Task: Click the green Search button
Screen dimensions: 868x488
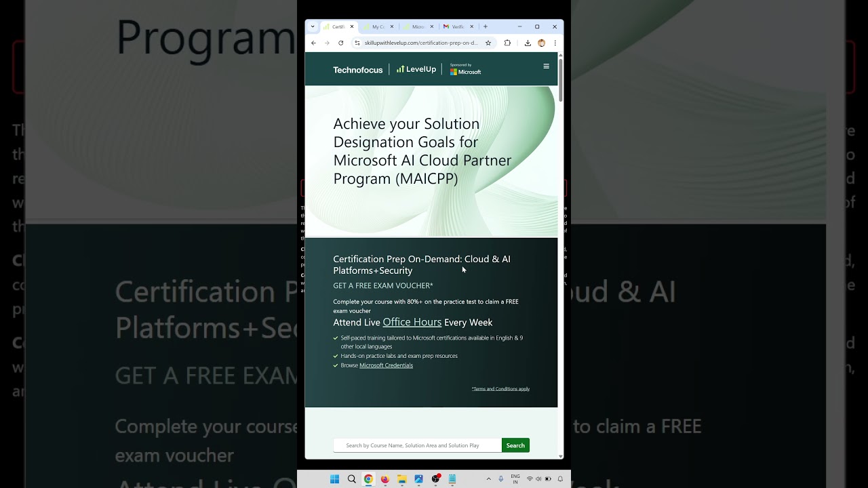Action: click(x=515, y=445)
